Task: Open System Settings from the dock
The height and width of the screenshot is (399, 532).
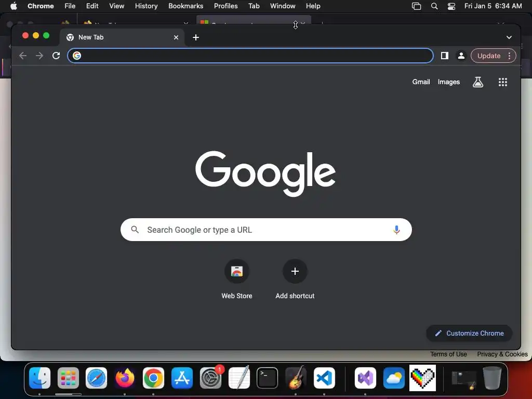Action: 211,378
